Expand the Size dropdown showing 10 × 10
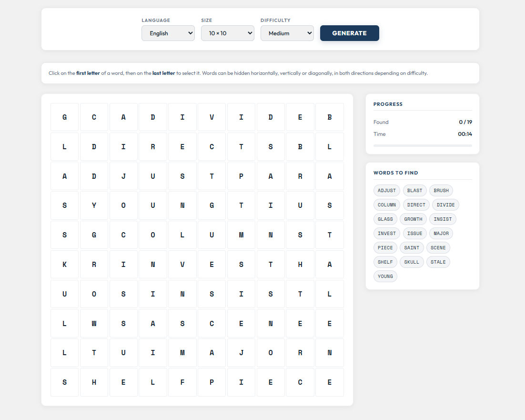525x420 pixels. coord(227,33)
